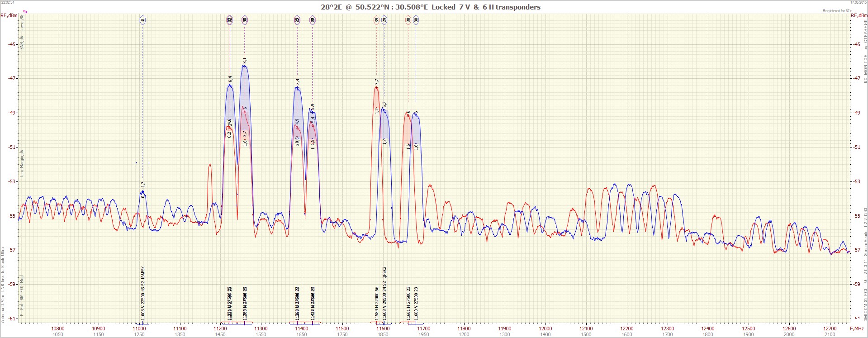Click transponder label 11680 V 27500 23

pos(416,303)
